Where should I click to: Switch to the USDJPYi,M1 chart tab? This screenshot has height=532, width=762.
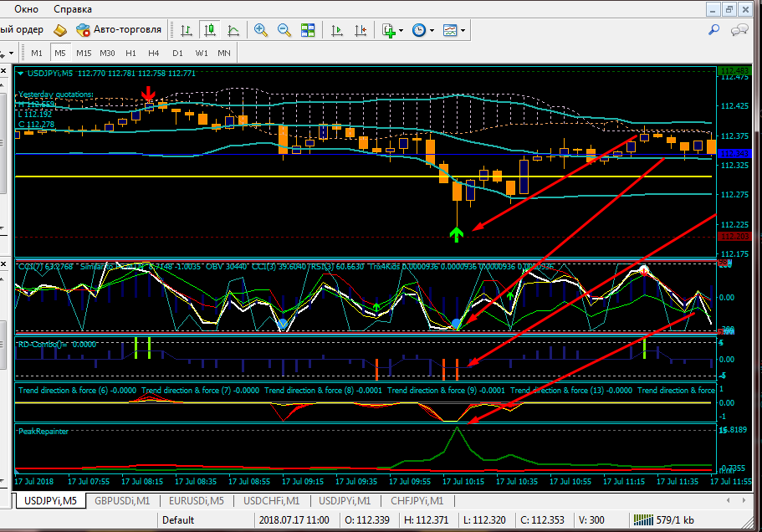tap(345, 500)
